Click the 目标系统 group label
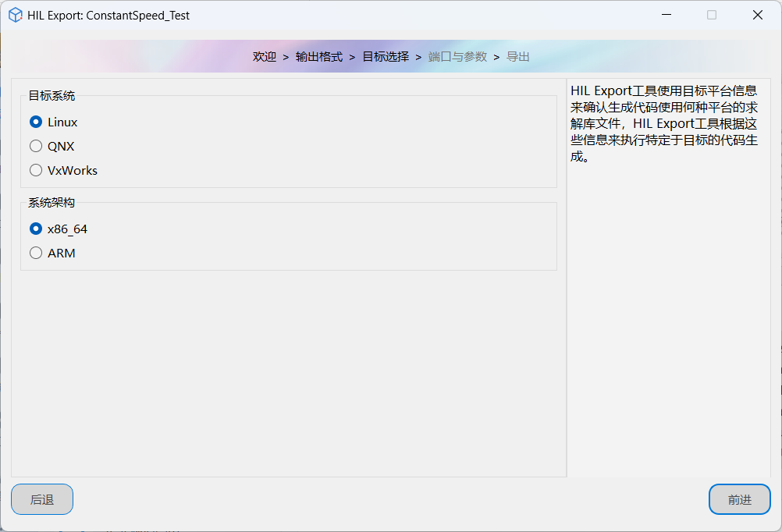This screenshot has width=782, height=532. (52, 96)
